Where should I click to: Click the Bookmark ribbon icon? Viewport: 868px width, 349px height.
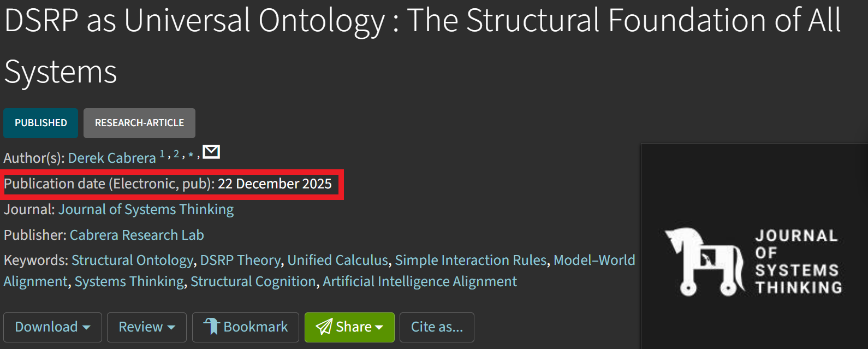(x=211, y=327)
